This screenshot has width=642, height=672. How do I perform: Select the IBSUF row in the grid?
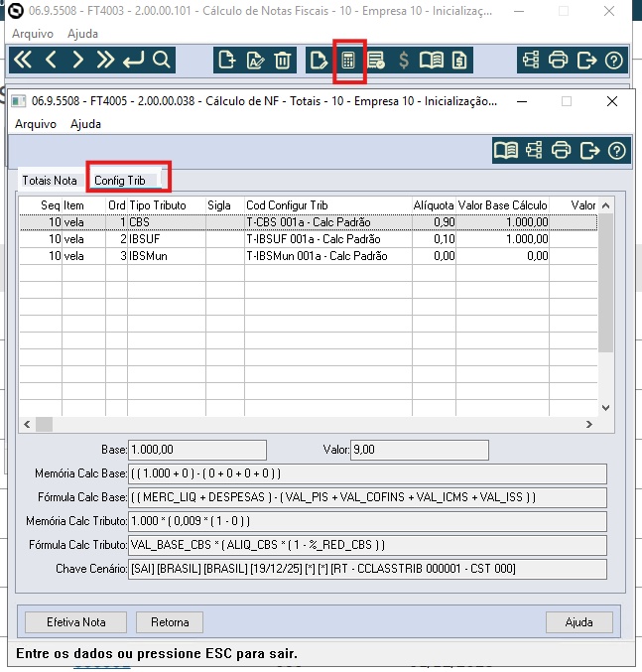[309, 239]
